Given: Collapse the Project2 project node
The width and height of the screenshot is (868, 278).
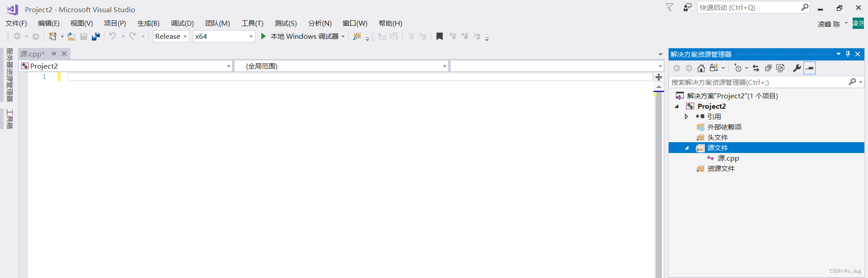Looking at the screenshot, I should [677, 107].
